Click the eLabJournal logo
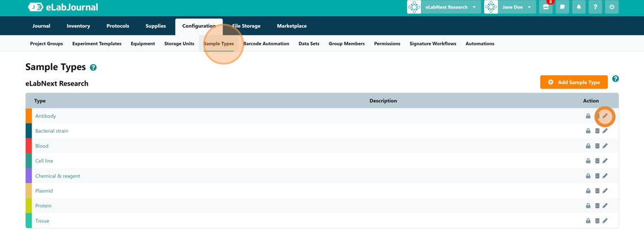Image resolution: width=644 pixels, height=244 pixels. [x=63, y=7]
